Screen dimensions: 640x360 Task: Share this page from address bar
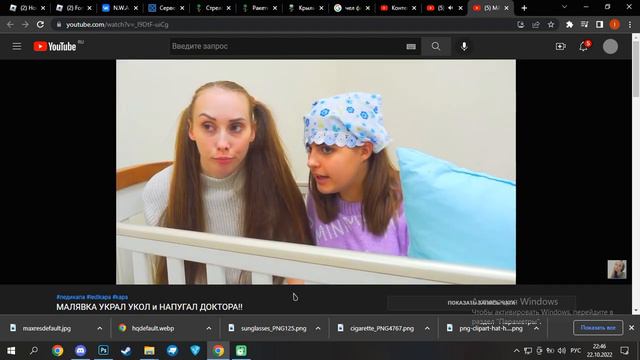[536, 24]
